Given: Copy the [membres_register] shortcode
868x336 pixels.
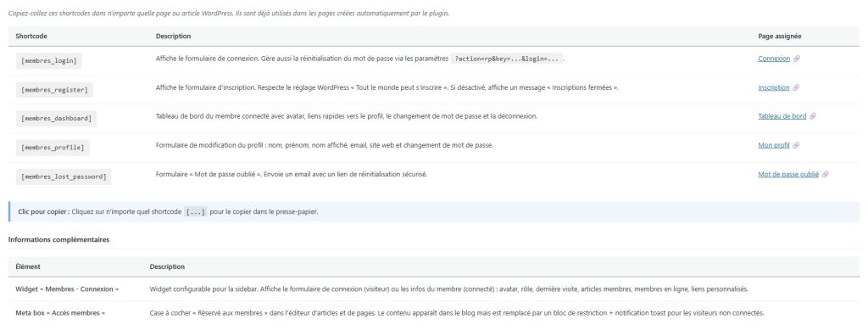Looking at the screenshot, I should point(54,90).
